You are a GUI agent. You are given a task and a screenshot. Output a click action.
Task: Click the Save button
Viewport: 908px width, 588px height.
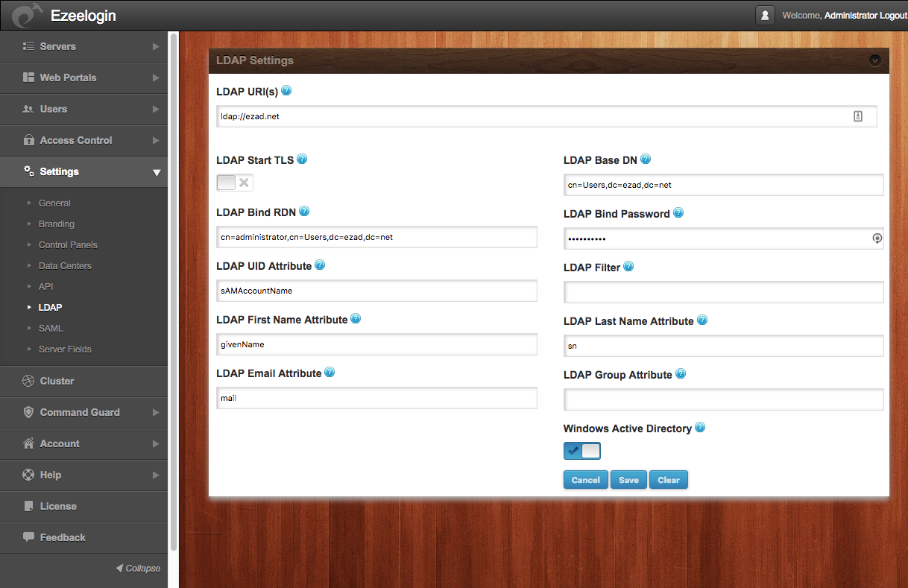[x=628, y=480]
